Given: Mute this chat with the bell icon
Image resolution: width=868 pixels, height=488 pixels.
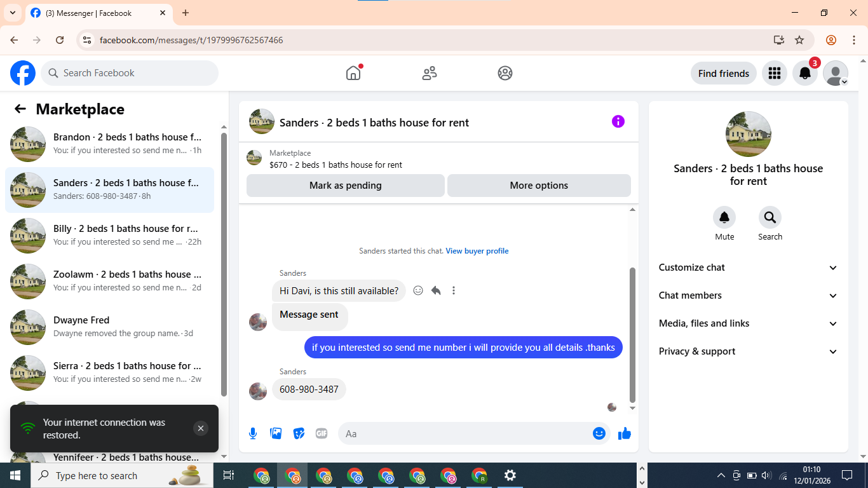Looking at the screenshot, I should pos(724,217).
